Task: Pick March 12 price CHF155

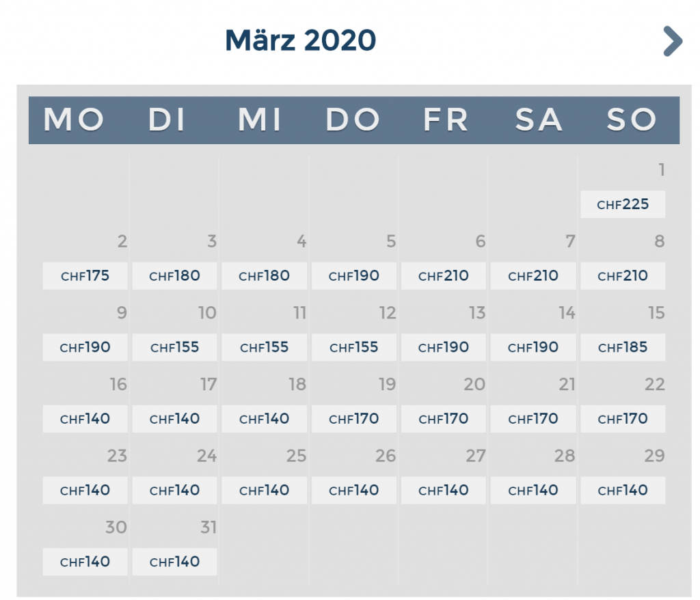Action: [x=353, y=347]
